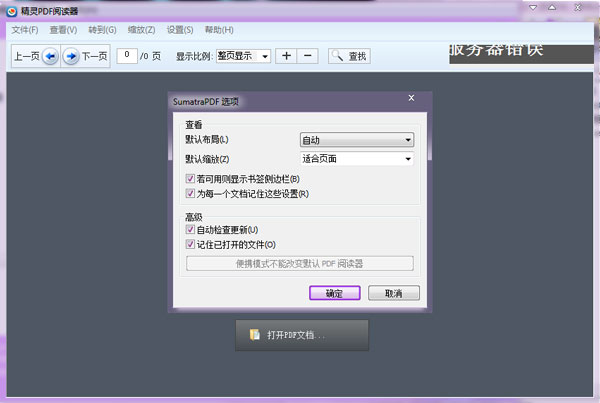Toggle 记住已打开的文件 checkbox
Screen dimensions: 600x403
point(190,244)
